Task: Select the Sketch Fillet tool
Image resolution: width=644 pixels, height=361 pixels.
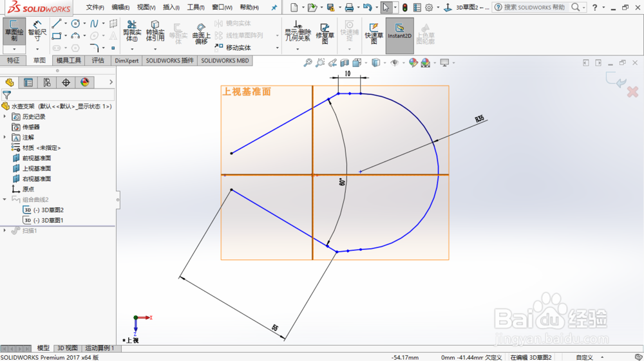Action: click(x=94, y=48)
